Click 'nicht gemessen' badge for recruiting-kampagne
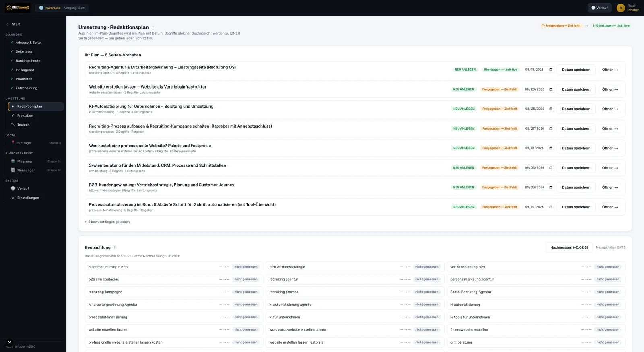644x352 pixels. (246, 292)
